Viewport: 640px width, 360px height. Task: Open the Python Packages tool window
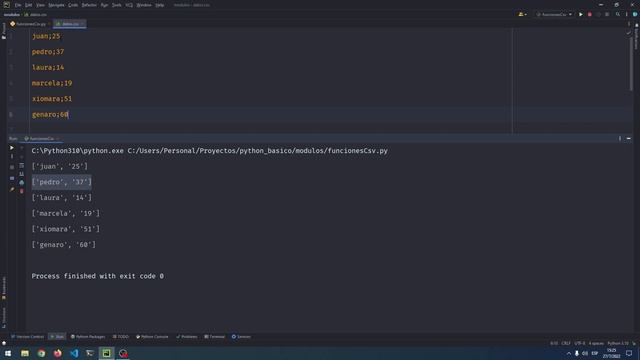(88, 337)
